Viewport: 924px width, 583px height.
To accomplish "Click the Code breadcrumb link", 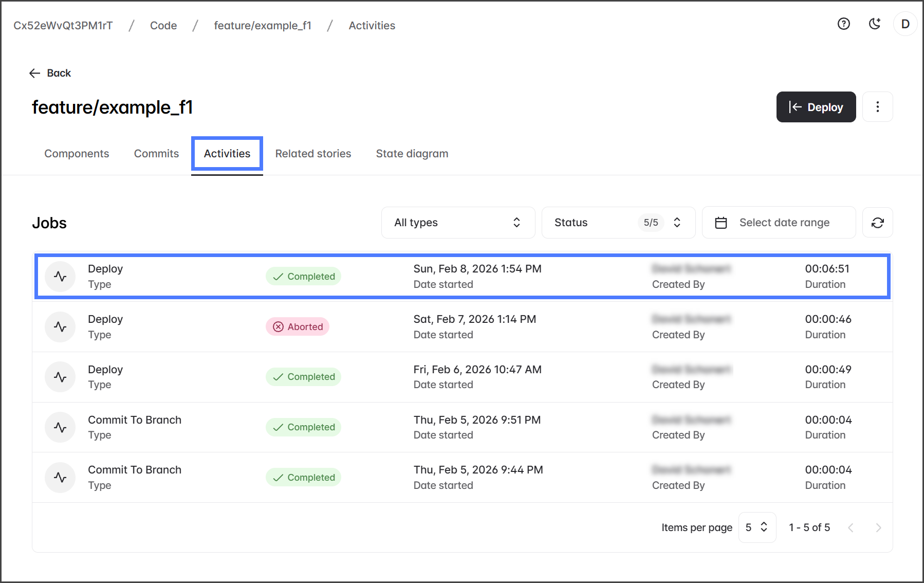I will (x=163, y=26).
